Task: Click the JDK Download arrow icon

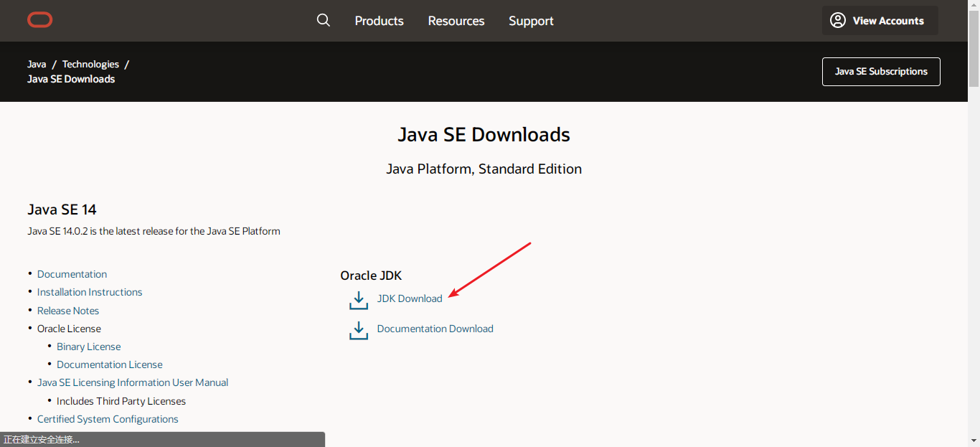Action: (358, 300)
